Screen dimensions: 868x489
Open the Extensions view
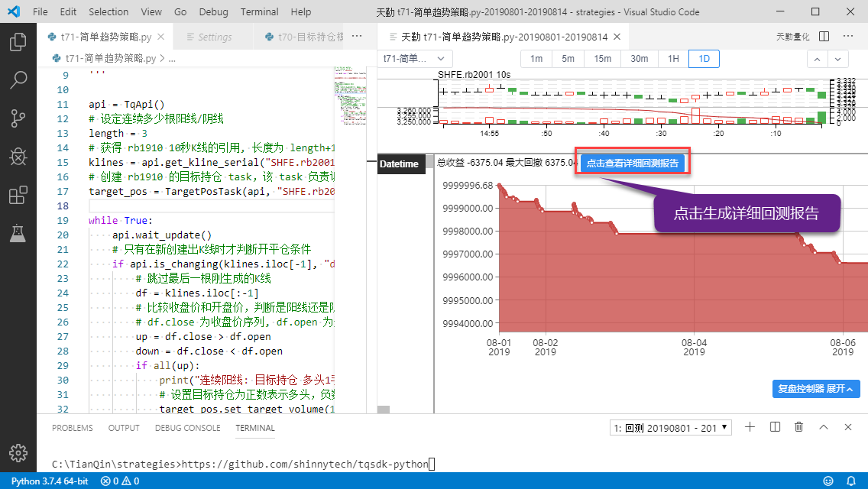coord(18,195)
